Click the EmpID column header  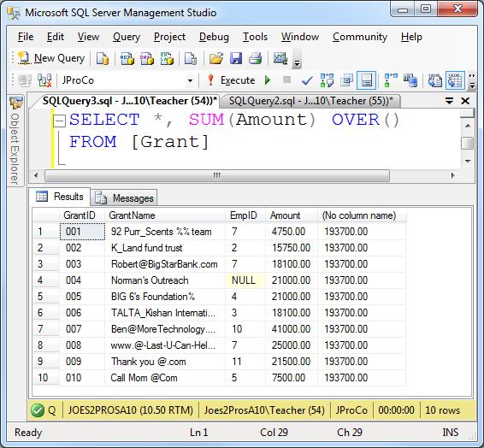pos(245,215)
